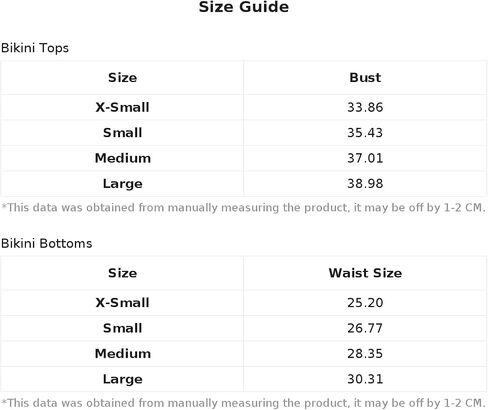The image size is (488, 410).
Task: Click the Size Guide heading
Action: pyautogui.click(x=244, y=7)
